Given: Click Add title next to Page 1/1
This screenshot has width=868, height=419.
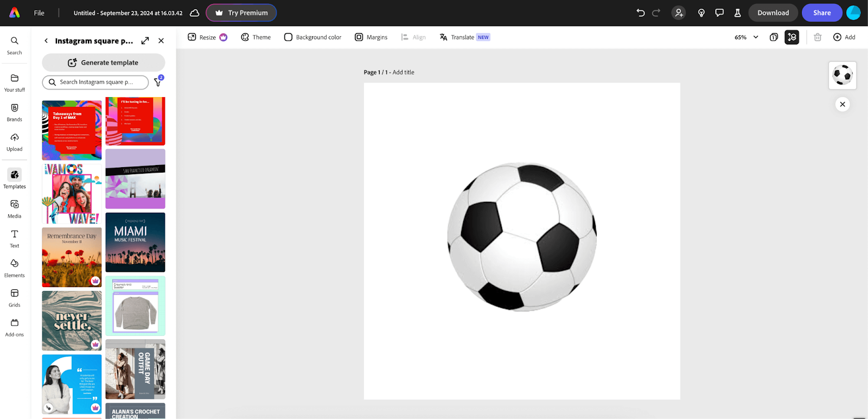Looking at the screenshot, I should (x=403, y=72).
